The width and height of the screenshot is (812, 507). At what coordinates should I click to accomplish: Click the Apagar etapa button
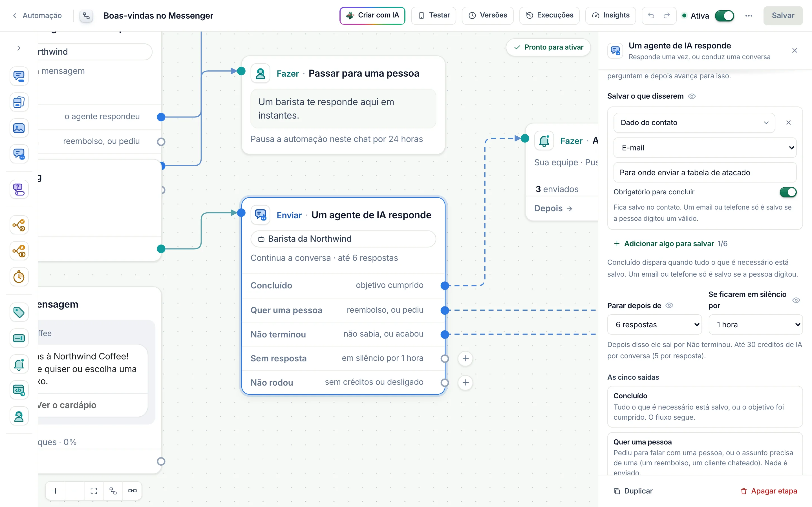click(769, 491)
